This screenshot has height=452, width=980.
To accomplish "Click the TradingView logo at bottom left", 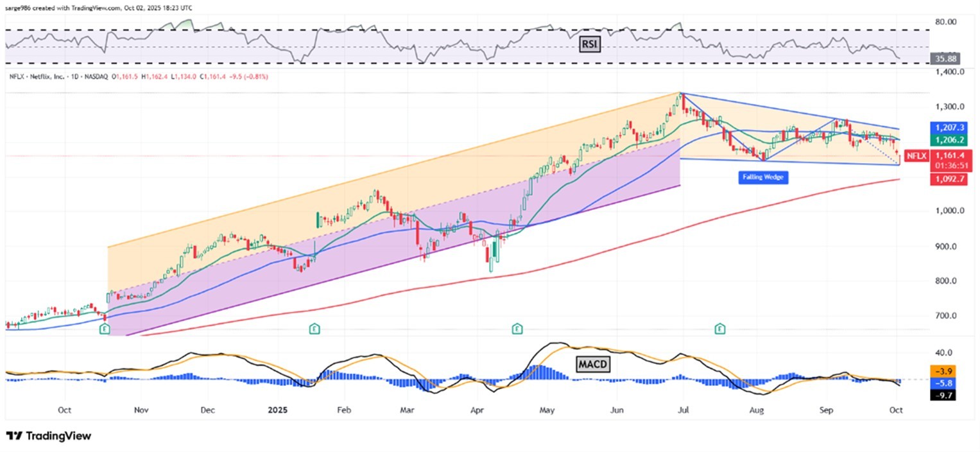I will tap(49, 436).
